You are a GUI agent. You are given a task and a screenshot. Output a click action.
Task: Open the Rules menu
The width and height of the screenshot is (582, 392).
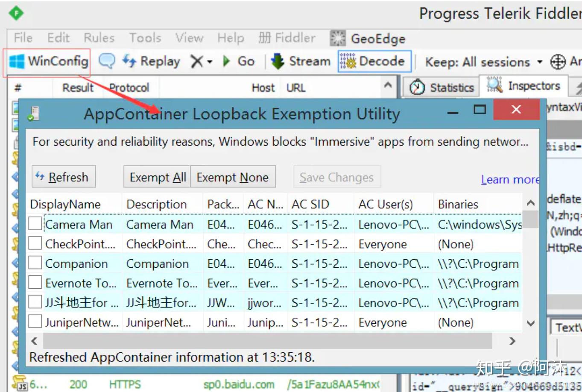pos(99,38)
